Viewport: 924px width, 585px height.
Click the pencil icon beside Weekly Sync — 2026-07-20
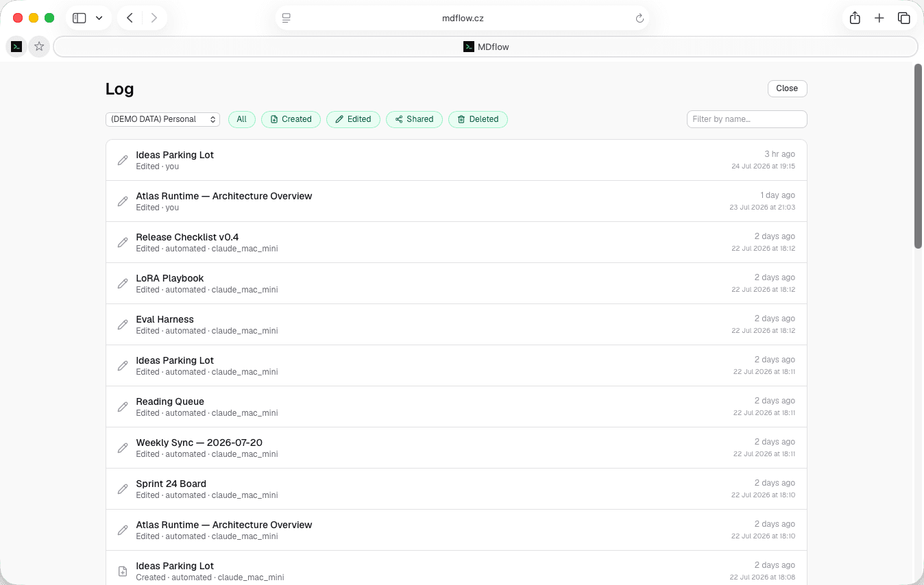[123, 448]
